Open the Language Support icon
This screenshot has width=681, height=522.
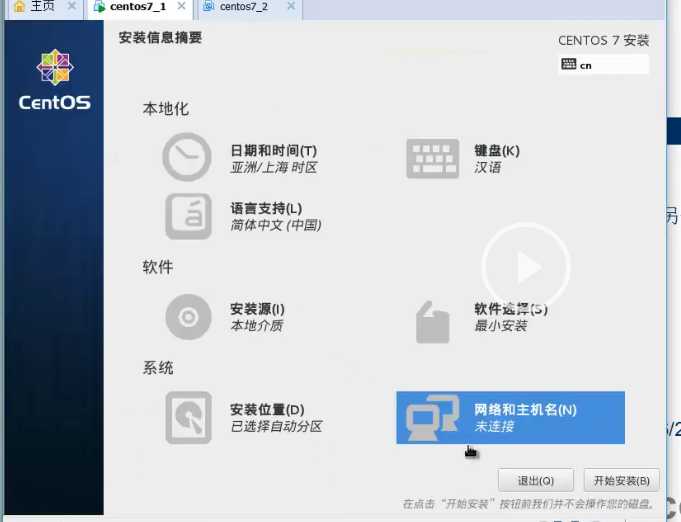(188, 216)
